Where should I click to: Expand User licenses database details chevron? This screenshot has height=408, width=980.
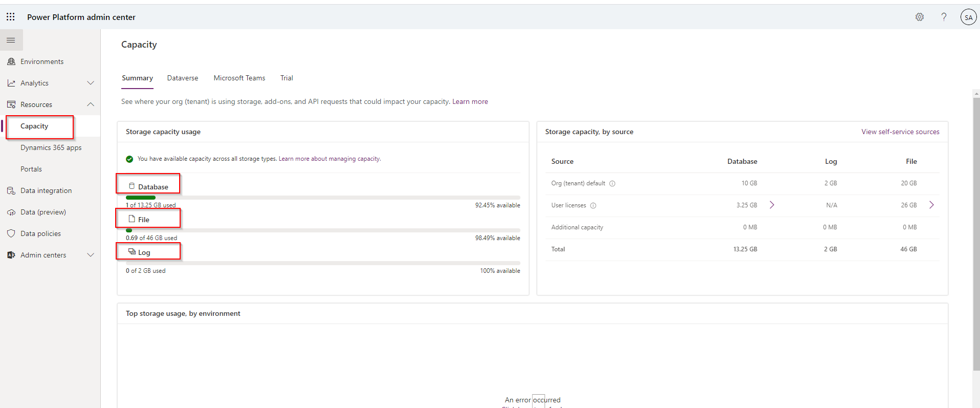(772, 205)
